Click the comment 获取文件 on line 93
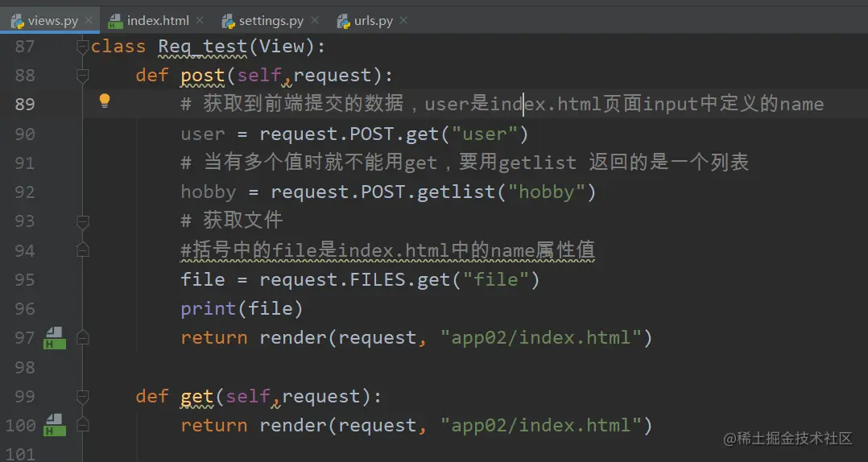This screenshot has width=868, height=462. pos(232,221)
